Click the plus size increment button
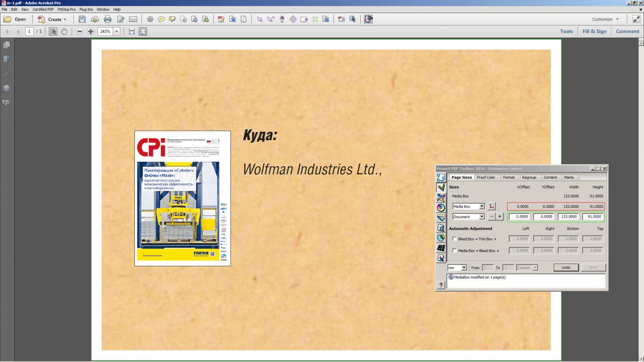Image resolution: width=644 pixels, height=362 pixels. coord(500,217)
